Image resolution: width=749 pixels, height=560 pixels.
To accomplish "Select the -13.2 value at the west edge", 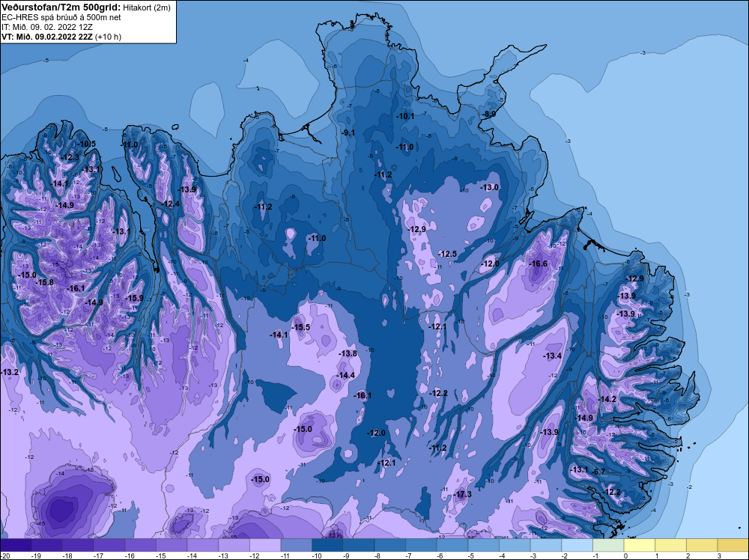I will (10, 372).
